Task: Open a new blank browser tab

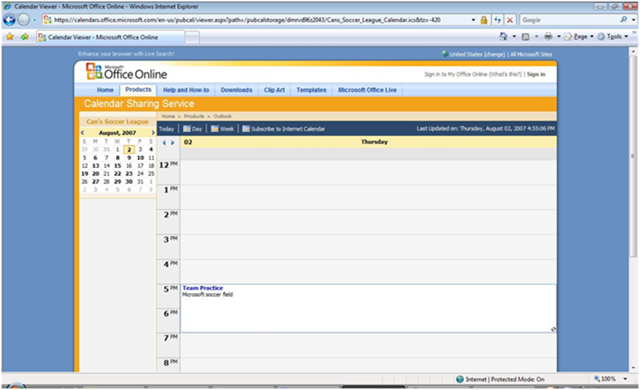Action: [x=192, y=38]
